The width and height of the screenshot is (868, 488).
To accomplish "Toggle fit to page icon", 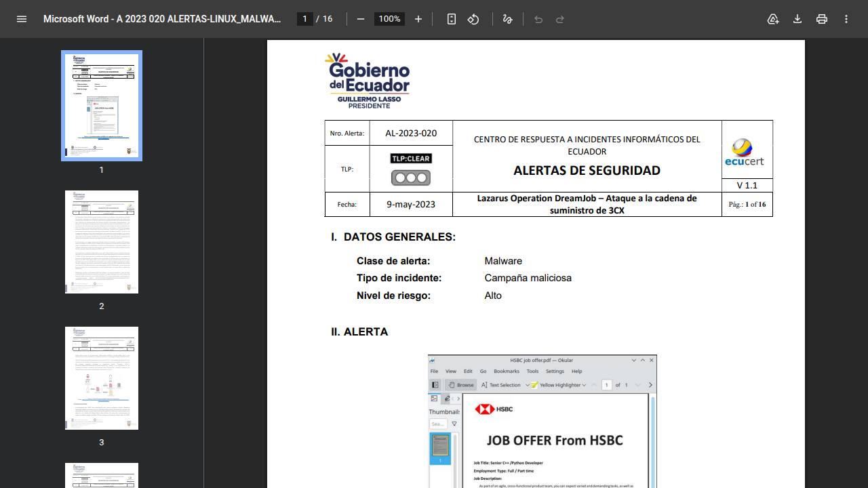I will (x=452, y=19).
